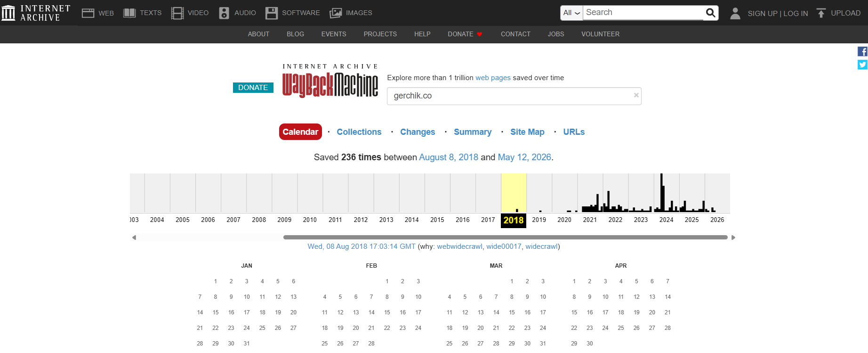
Task: Click the user profile avatar icon
Action: coord(735,13)
